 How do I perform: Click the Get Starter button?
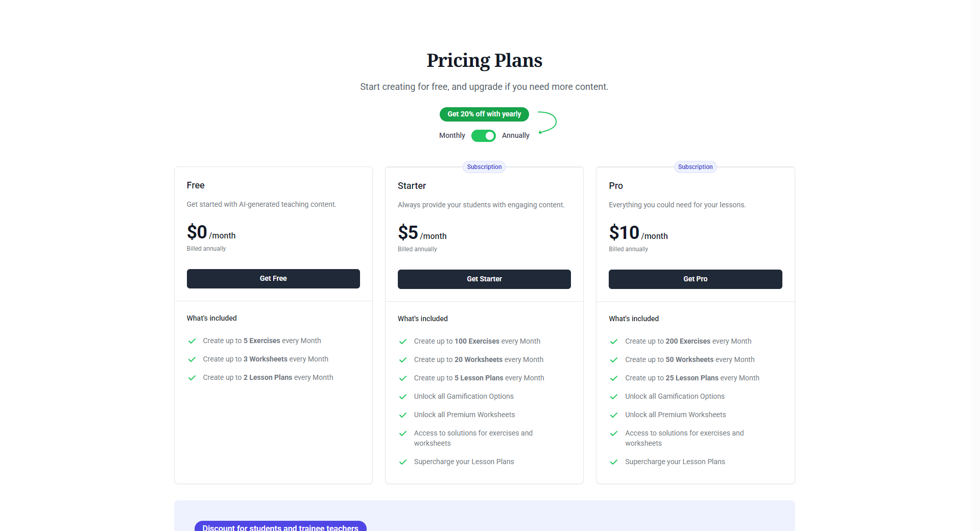[484, 279]
